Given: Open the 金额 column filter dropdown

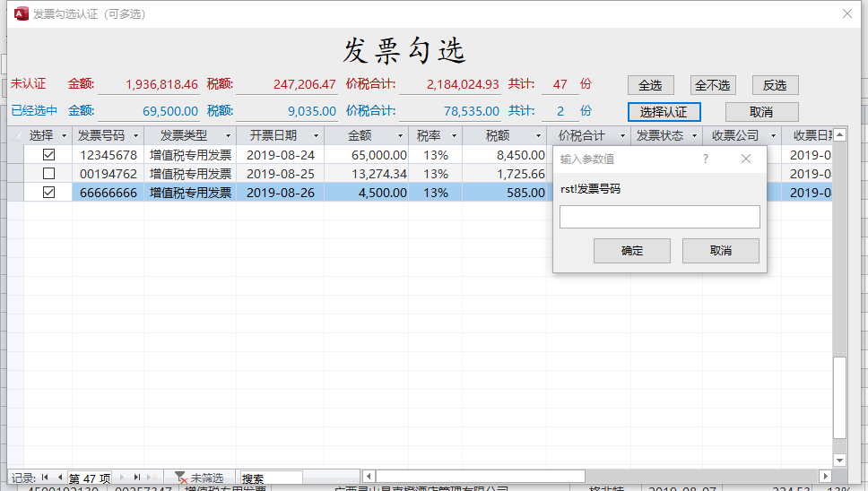Looking at the screenshot, I should click(x=400, y=135).
